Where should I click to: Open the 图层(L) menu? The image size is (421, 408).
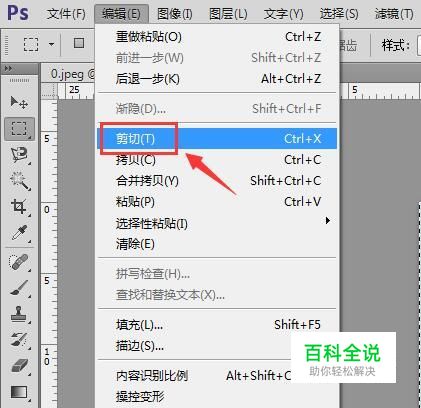tap(228, 14)
